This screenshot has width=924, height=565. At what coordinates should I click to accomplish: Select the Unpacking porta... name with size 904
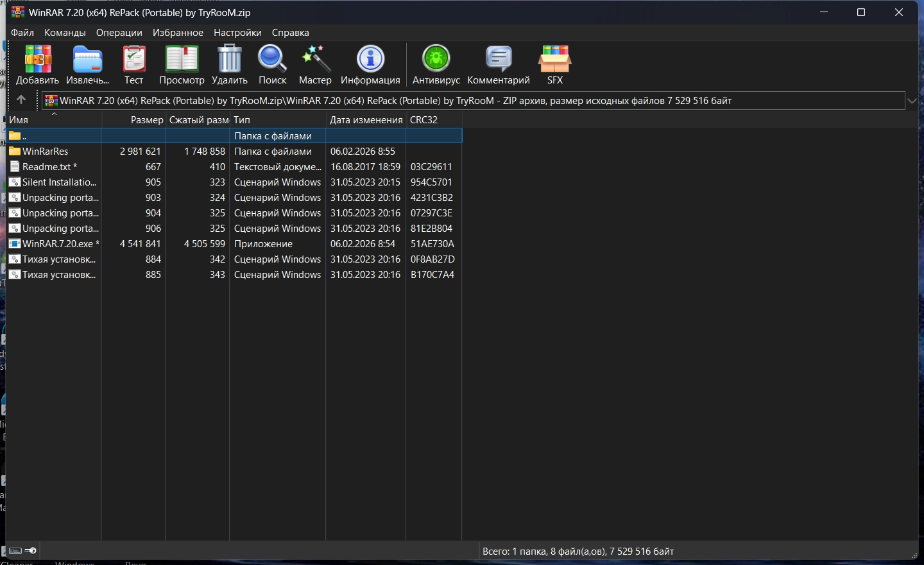[60, 213]
